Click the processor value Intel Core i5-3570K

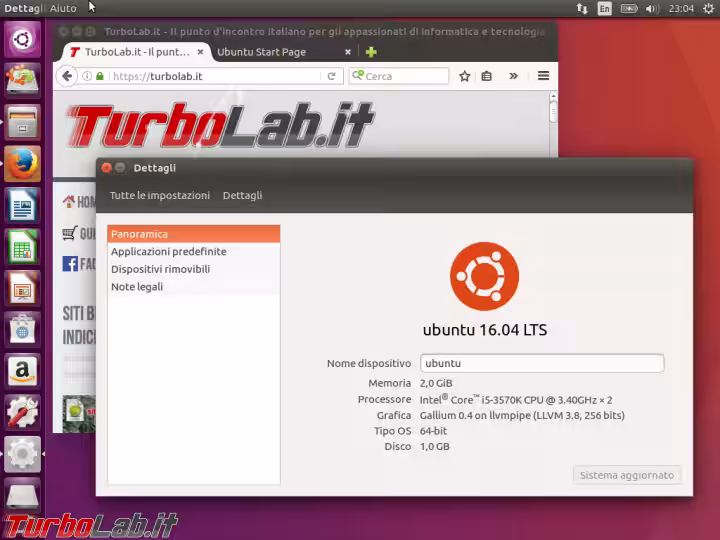click(516, 399)
